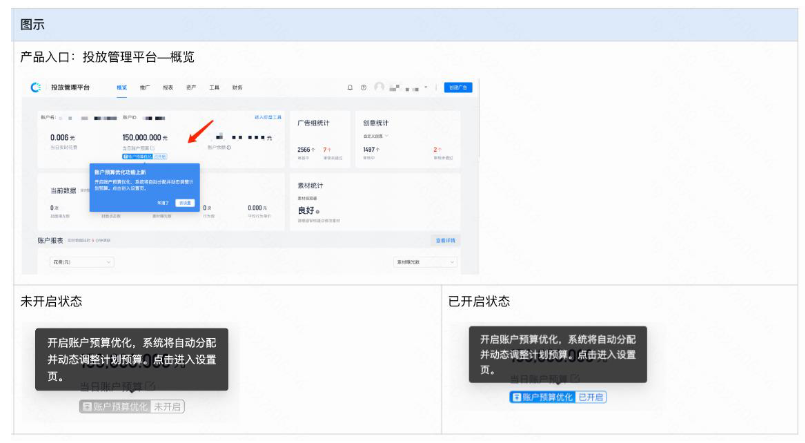Switch to the 推广 tab

pos(146,88)
